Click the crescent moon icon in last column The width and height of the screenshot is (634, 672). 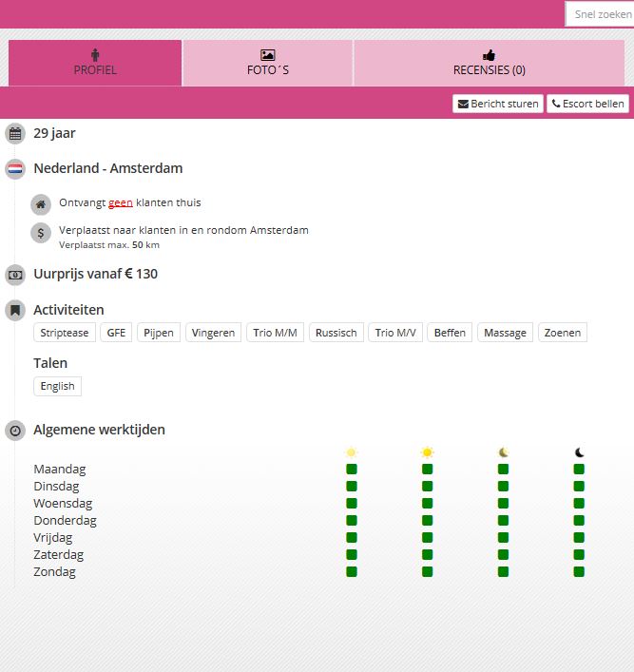579,452
